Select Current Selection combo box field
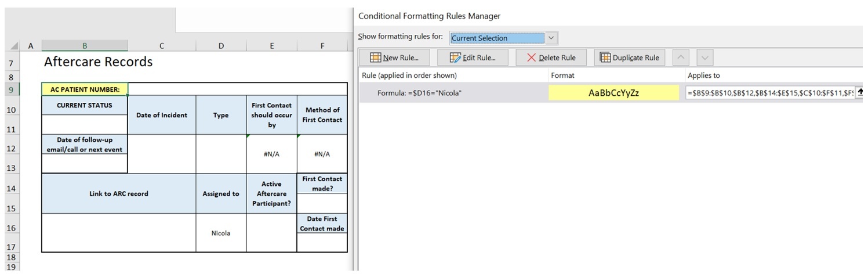This screenshot has width=868, height=277. 497,38
